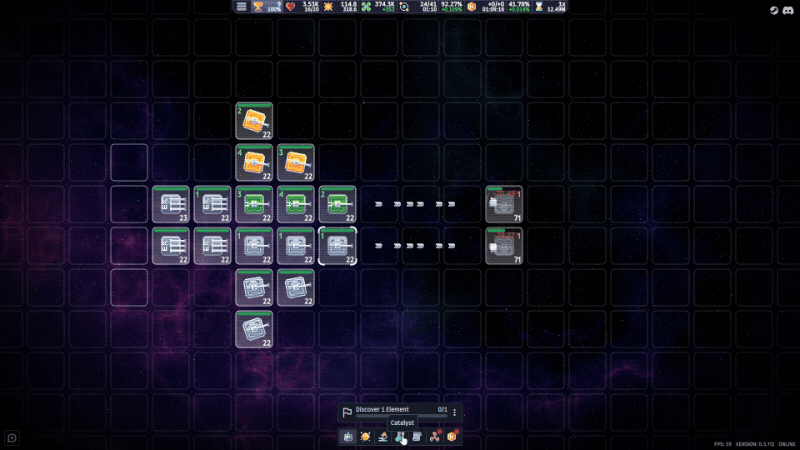Click the Discover 1 Element progress bar
Viewport: 800px width, 450px height.
click(401, 416)
